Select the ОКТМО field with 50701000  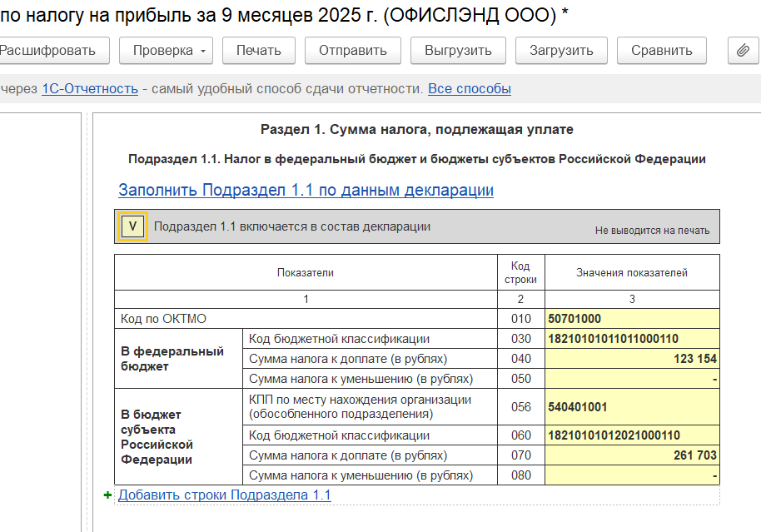[632, 319]
